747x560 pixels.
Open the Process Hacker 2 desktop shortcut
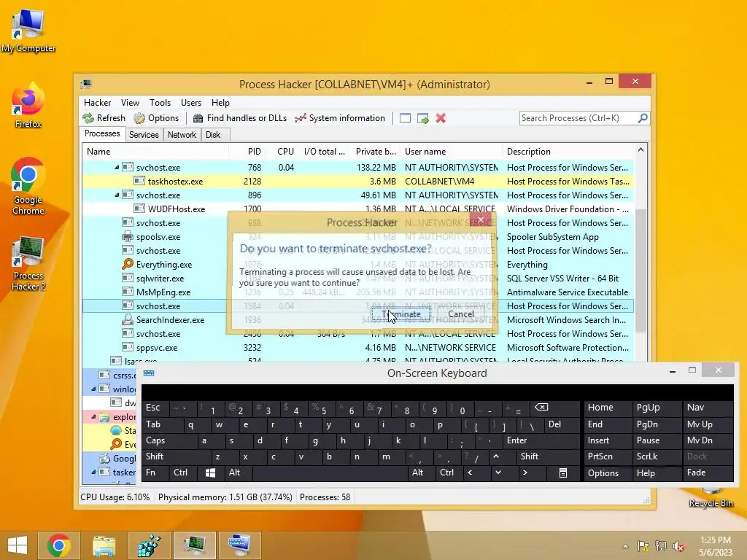(x=28, y=262)
